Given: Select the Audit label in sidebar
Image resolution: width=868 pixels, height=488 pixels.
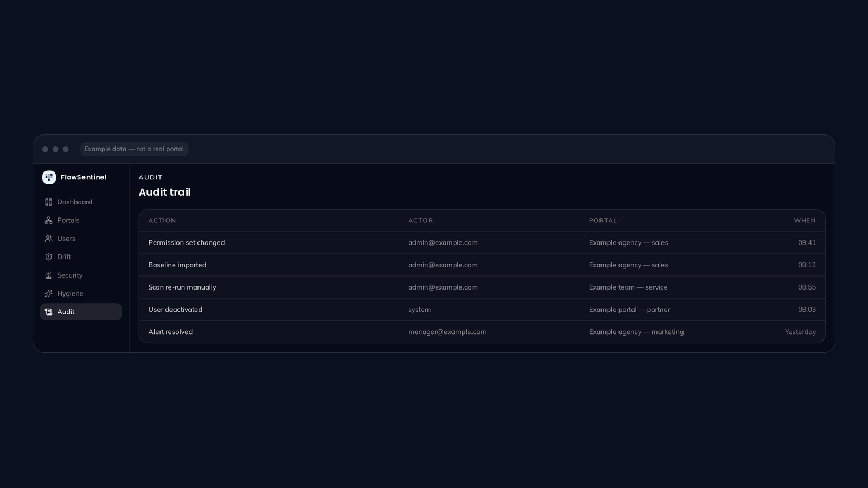Looking at the screenshot, I should 66,312.
